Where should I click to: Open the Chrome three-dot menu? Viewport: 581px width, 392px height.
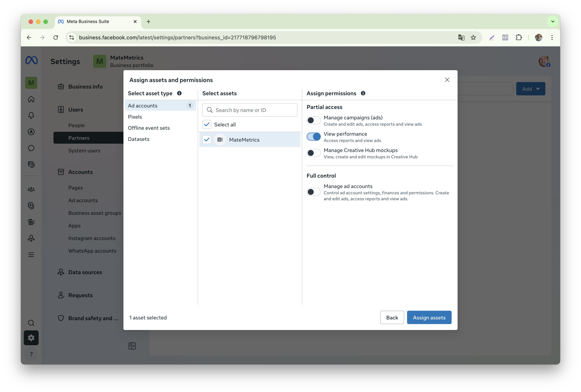[552, 37]
